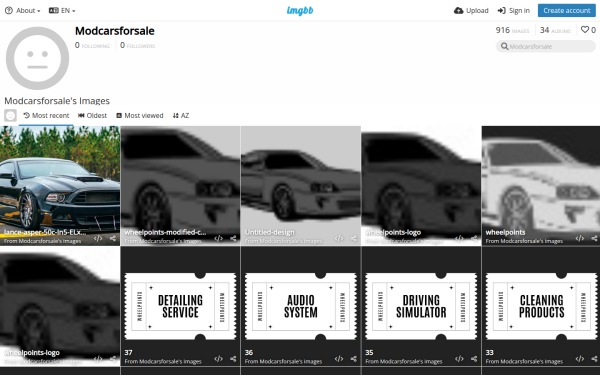Click embed code icon on image 35
The image size is (600, 375).
(x=459, y=359)
